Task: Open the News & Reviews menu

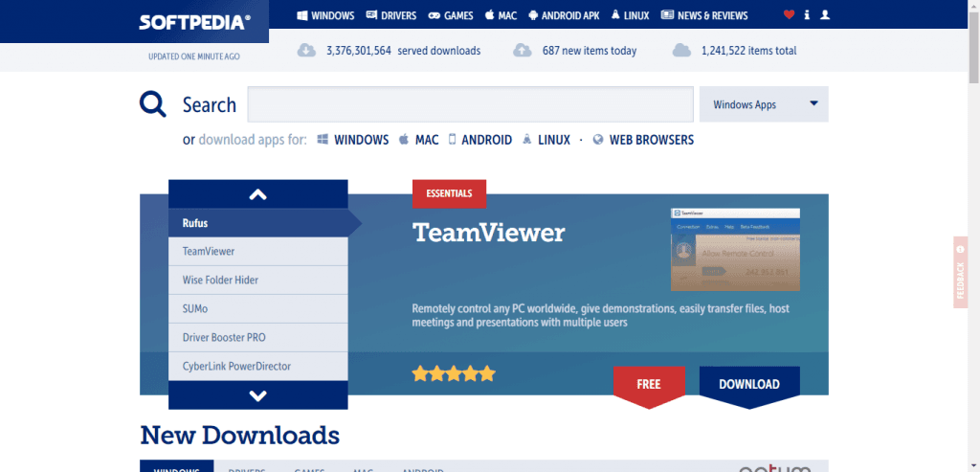Action: (x=720, y=15)
